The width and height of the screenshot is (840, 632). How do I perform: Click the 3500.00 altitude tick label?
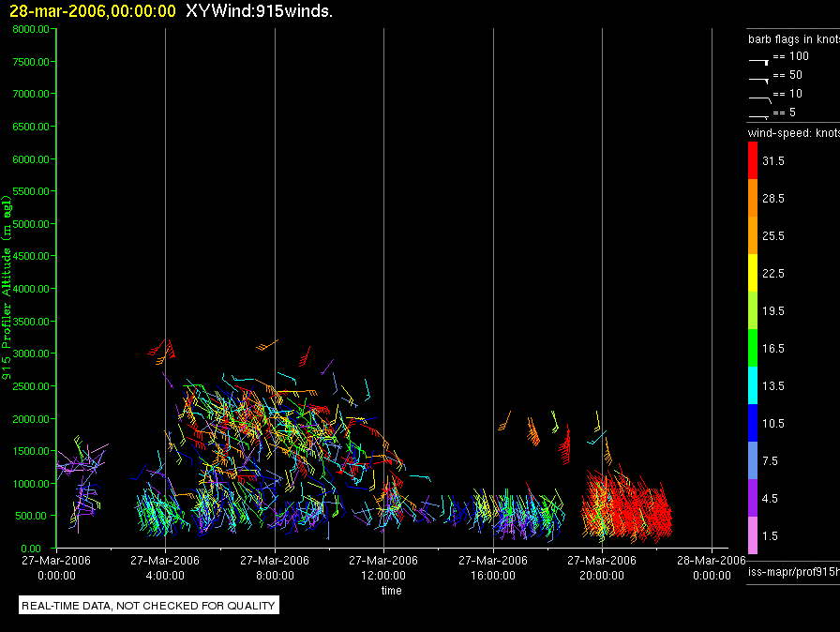click(31, 322)
